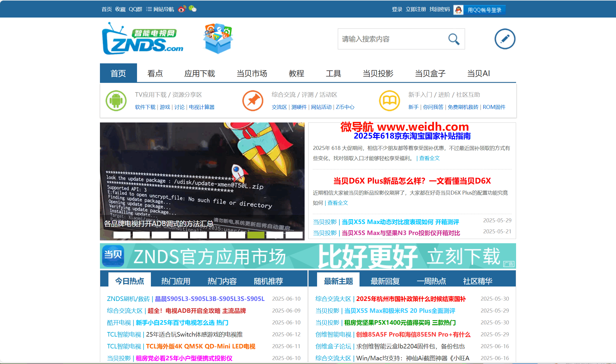Open TCL海外版4K QM5K thread
Image resolution: width=616 pixels, height=364 pixels.
point(201,346)
